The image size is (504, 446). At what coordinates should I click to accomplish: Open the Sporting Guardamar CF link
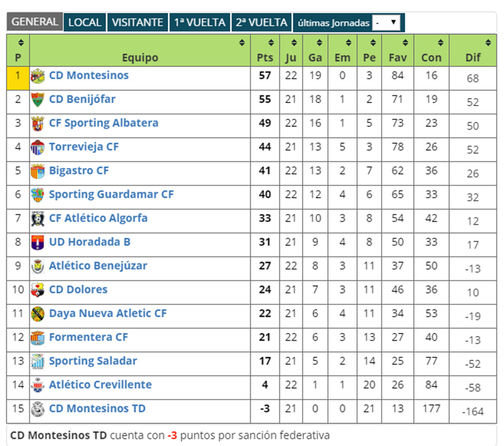[111, 194]
